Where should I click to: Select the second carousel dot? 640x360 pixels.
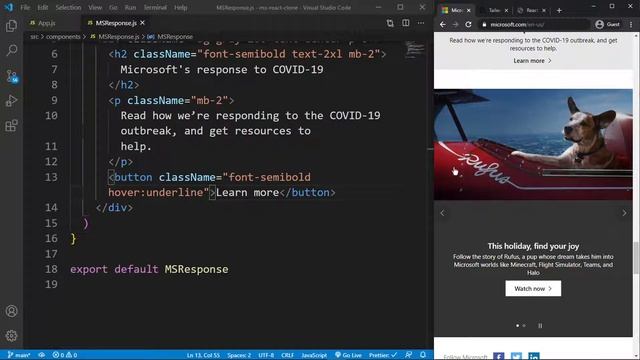point(524,326)
